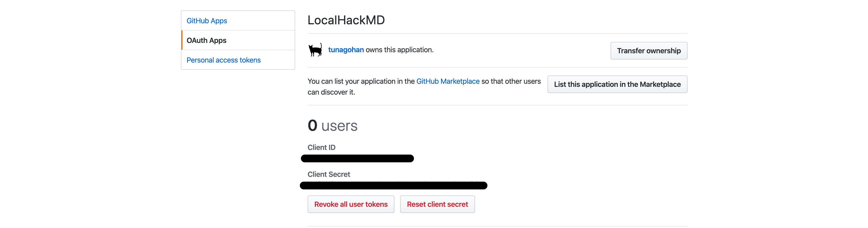
Task: Click the black cat avatar icon
Action: click(315, 50)
